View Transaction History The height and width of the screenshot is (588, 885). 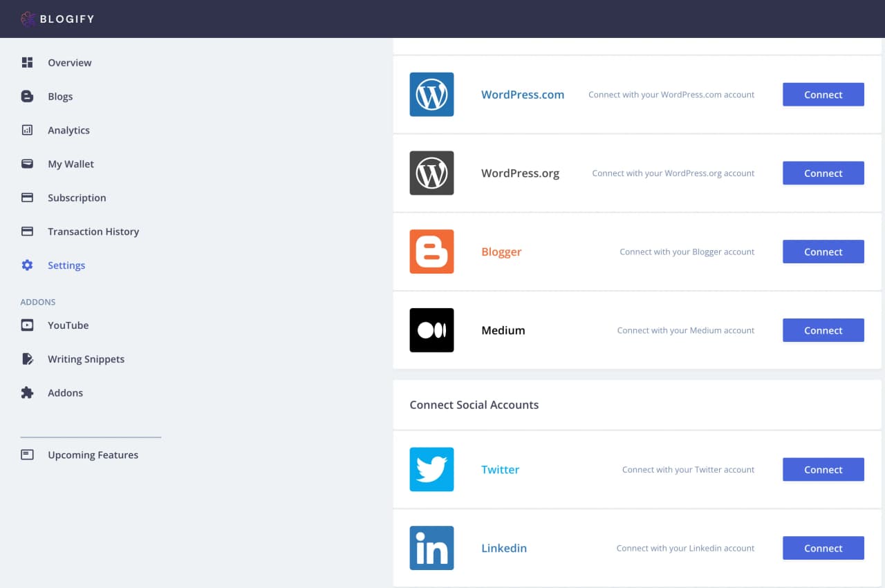pos(93,231)
